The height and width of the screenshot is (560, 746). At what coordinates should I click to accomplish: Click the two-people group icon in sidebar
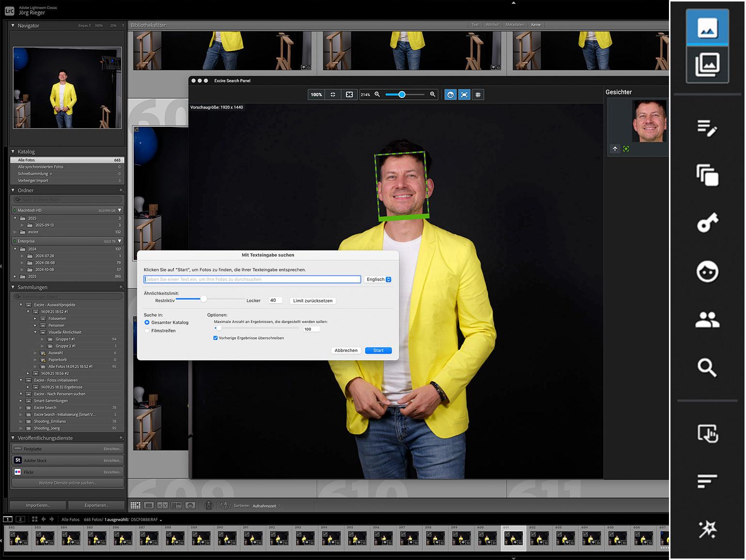(x=707, y=320)
